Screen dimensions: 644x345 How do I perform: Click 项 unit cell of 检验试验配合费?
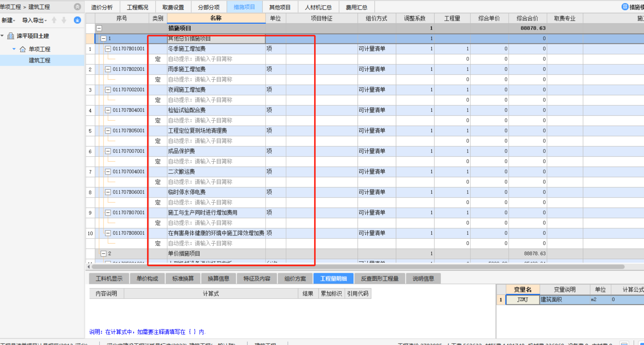click(x=275, y=110)
